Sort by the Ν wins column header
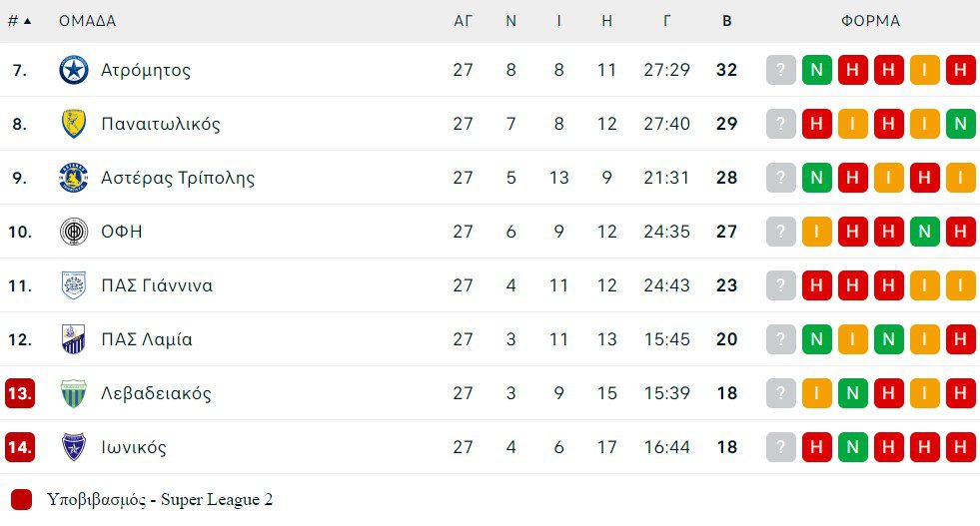 point(510,21)
